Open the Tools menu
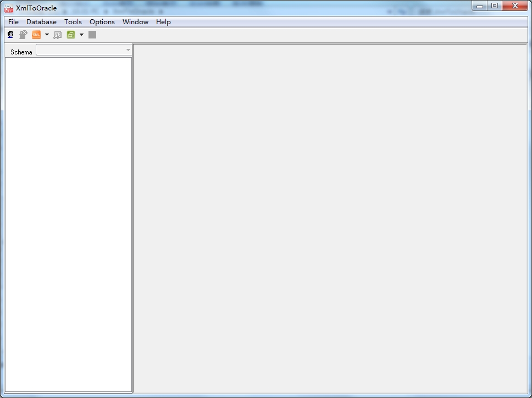 (73, 22)
